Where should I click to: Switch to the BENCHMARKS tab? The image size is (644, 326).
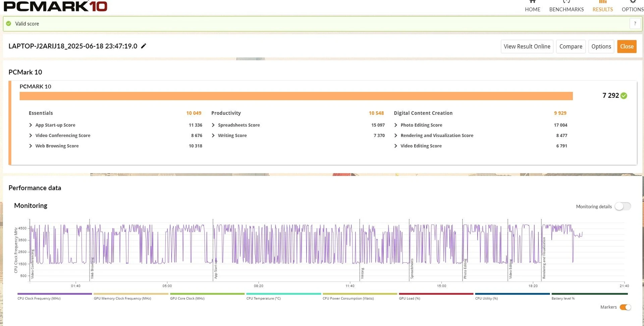click(x=566, y=6)
